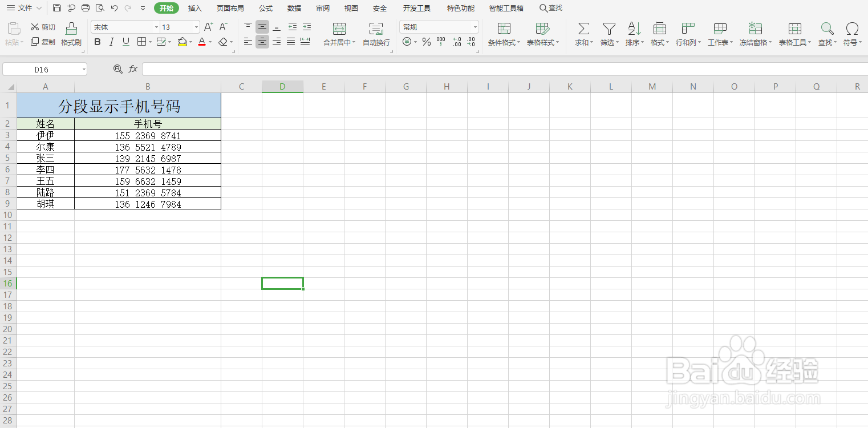
Task: Click the red font color A
Action: [x=201, y=42]
